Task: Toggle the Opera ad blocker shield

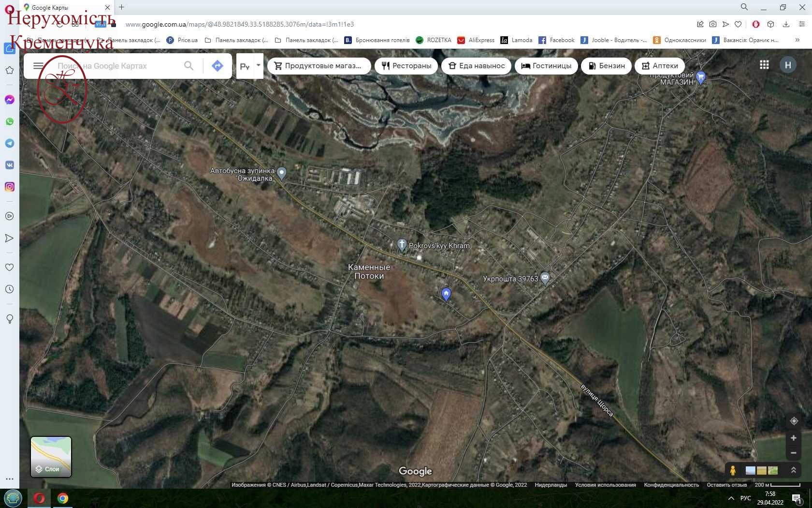Action: (x=756, y=24)
